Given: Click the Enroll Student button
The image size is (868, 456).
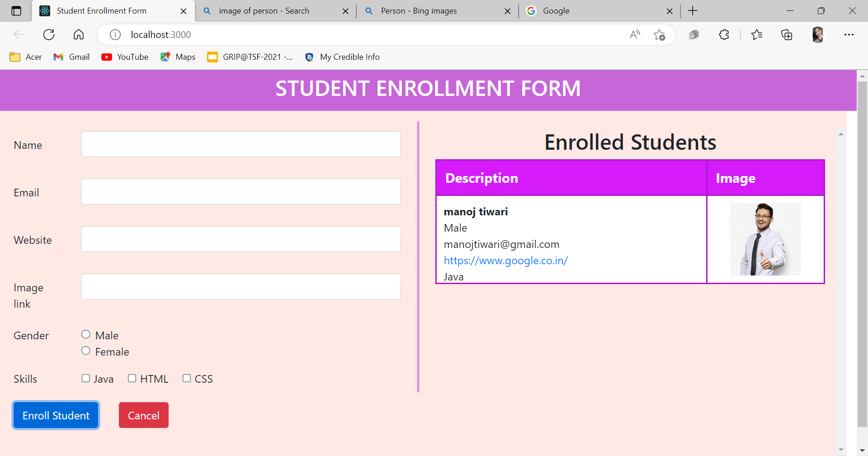Looking at the screenshot, I should tap(56, 415).
